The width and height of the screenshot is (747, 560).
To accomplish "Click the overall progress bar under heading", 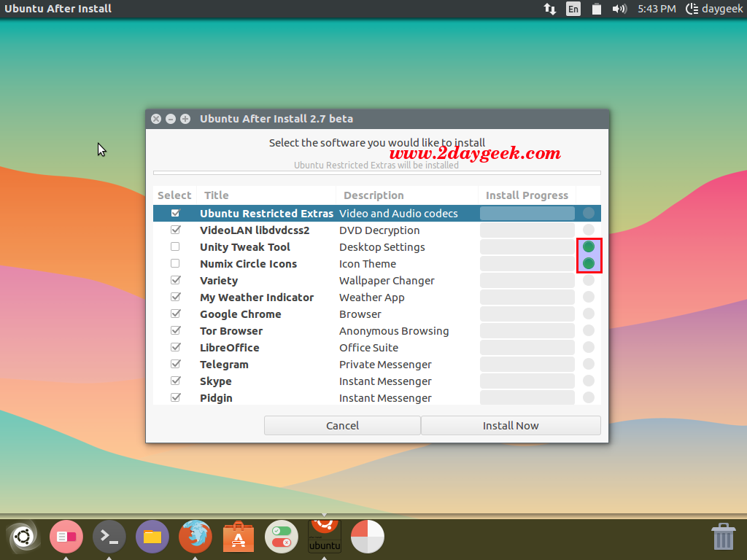I will click(x=377, y=173).
